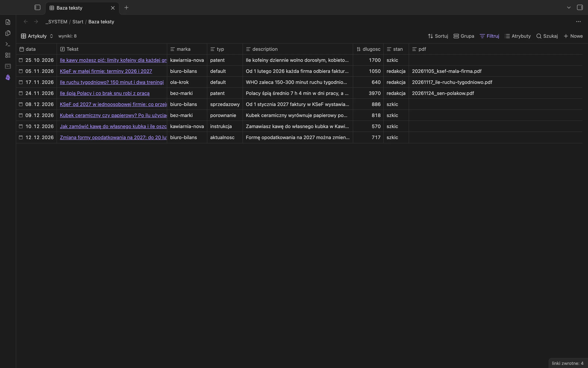Open article Ile ruchu tygodniowo? 150 minut
588x368 pixels.
click(x=112, y=82)
